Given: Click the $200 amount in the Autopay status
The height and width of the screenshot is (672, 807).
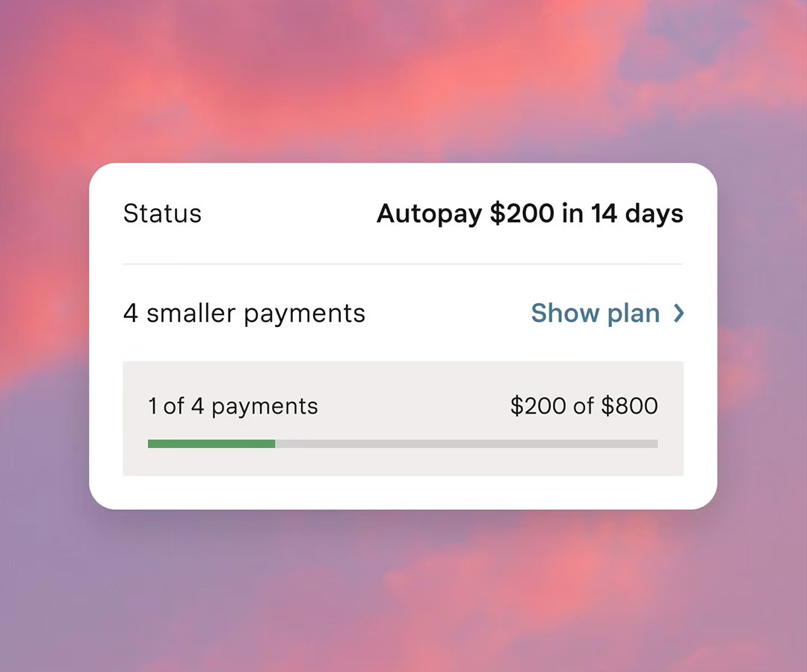Looking at the screenshot, I should pos(522,214).
